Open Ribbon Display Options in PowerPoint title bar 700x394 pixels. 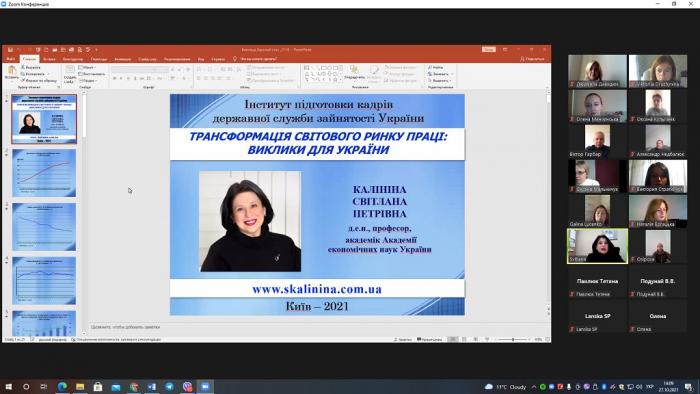click(505, 50)
